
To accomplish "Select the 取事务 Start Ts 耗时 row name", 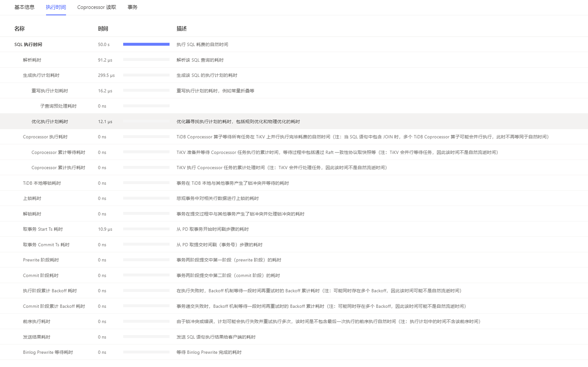I will (43, 229).
